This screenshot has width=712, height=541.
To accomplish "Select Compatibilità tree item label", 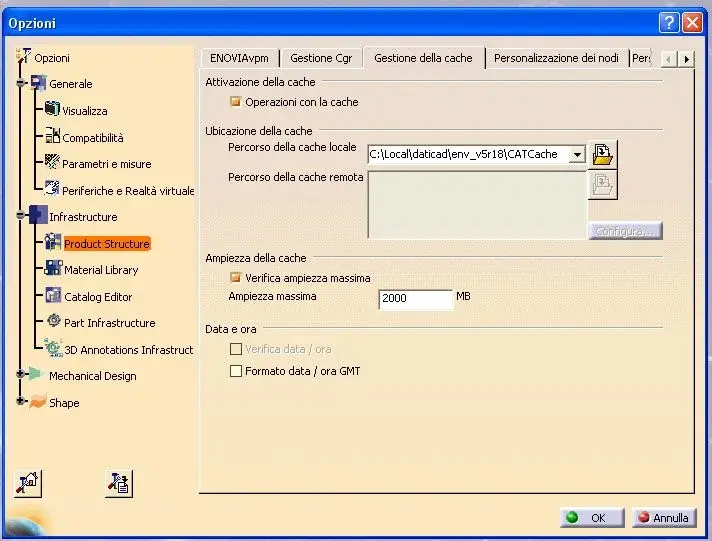I will click(x=93, y=138).
